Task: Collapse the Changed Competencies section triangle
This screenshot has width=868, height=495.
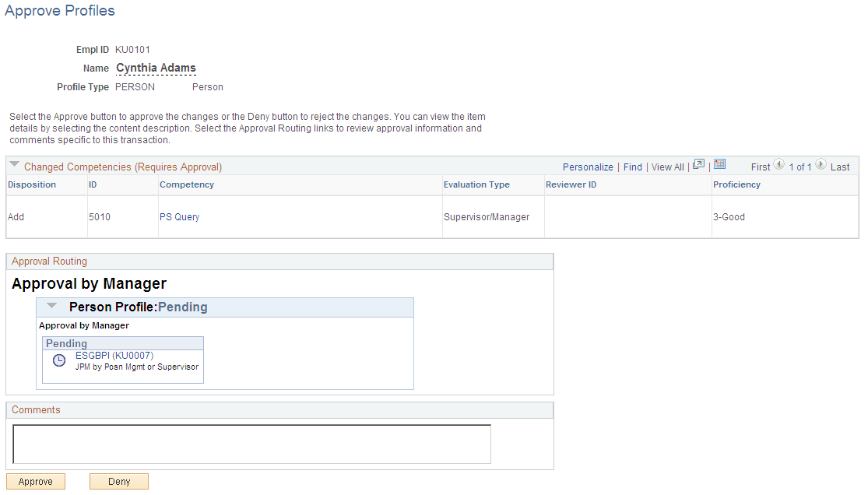Action: 14,163
